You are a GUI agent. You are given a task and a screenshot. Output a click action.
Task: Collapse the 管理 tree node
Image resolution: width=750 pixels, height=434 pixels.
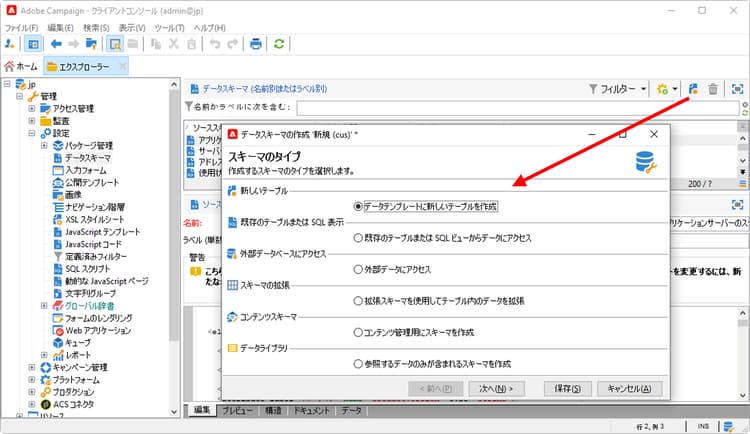(20, 96)
